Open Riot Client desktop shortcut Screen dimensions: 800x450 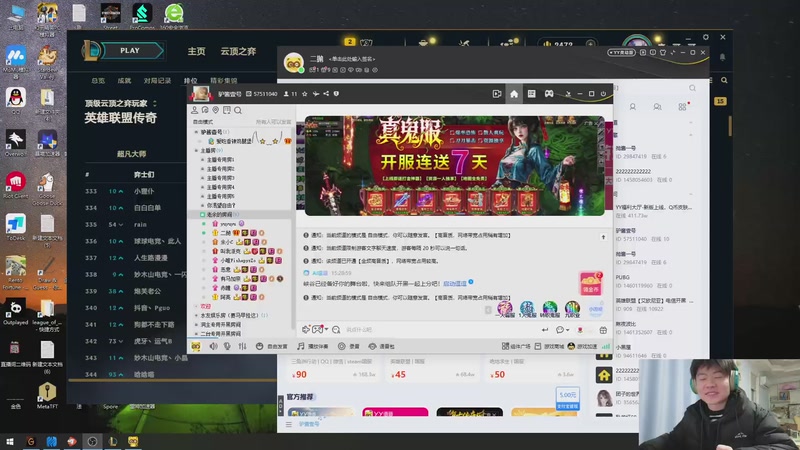click(16, 186)
